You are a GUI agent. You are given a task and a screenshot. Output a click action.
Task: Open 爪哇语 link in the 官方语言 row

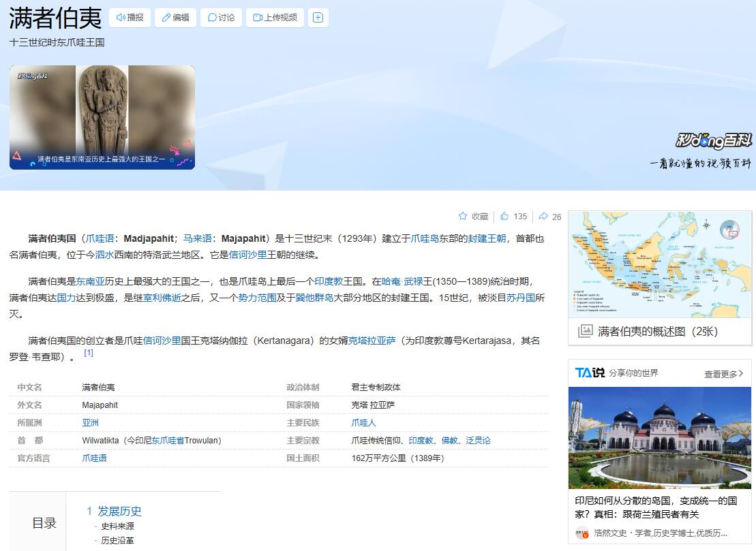pos(95,458)
